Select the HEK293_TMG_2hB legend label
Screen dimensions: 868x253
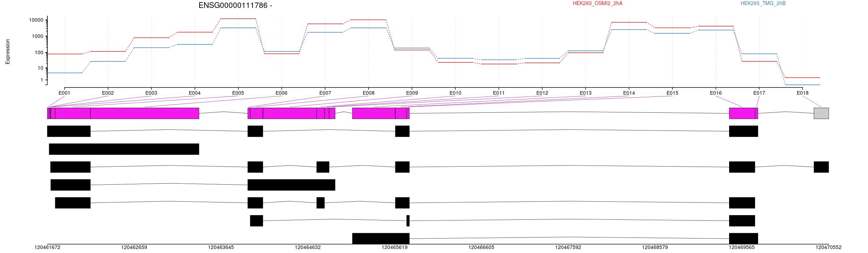(763, 3)
